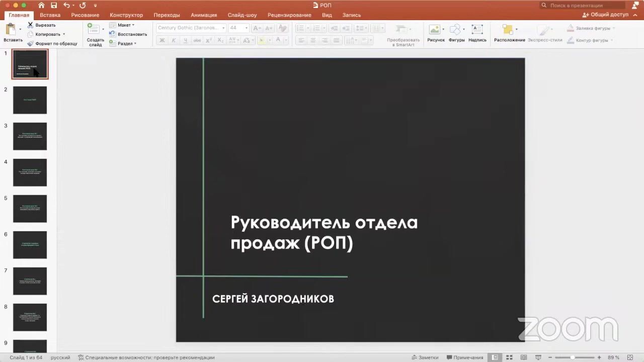Select slide 2 thumbnail
644x362 pixels.
pyautogui.click(x=30, y=100)
